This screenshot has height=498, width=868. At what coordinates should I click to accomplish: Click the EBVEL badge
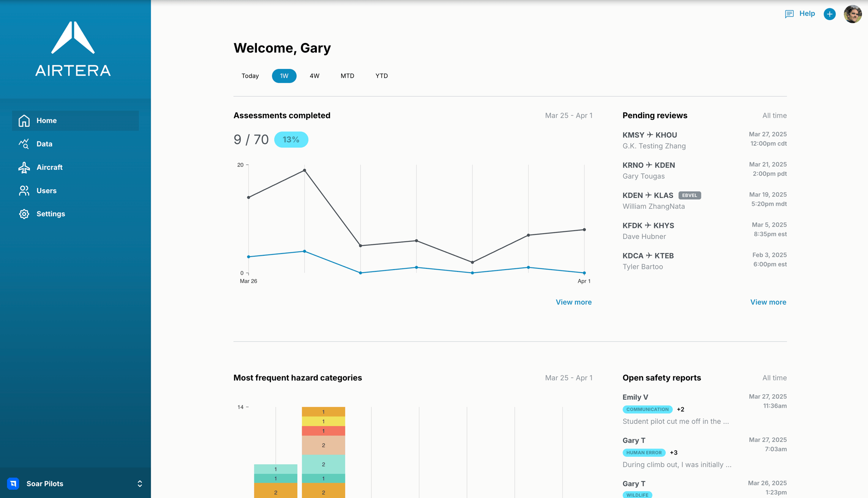tap(690, 195)
